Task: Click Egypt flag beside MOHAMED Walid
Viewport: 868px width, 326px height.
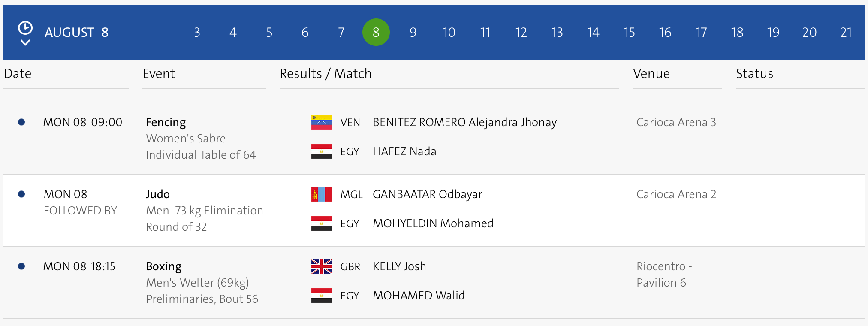Action: pyautogui.click(x=321, y=296)
